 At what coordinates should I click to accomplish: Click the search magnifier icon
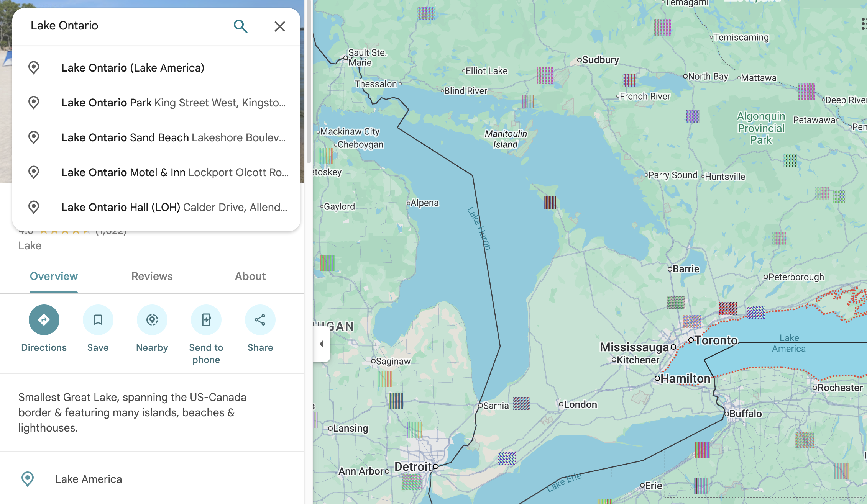(x=240, y=26)
